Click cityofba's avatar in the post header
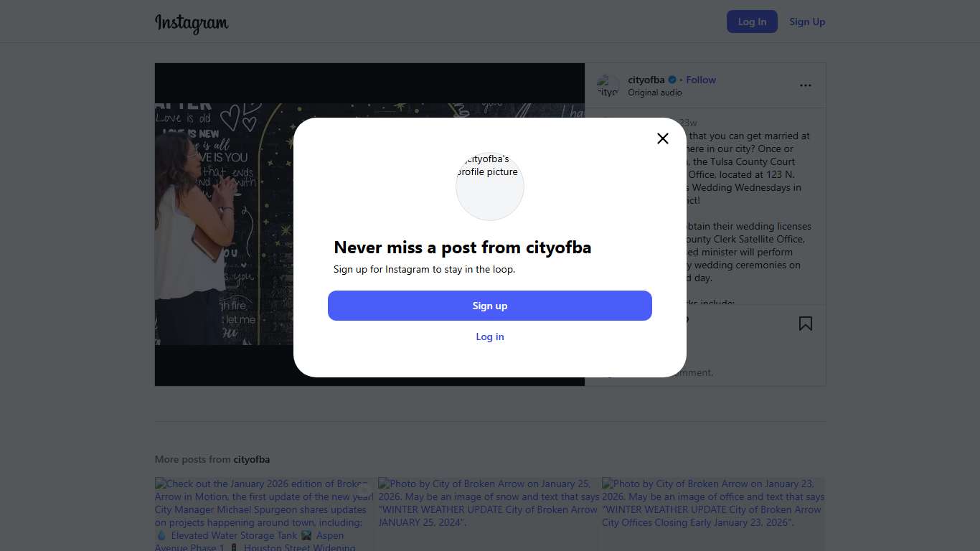980x551 pixels. tap(608, 86)
